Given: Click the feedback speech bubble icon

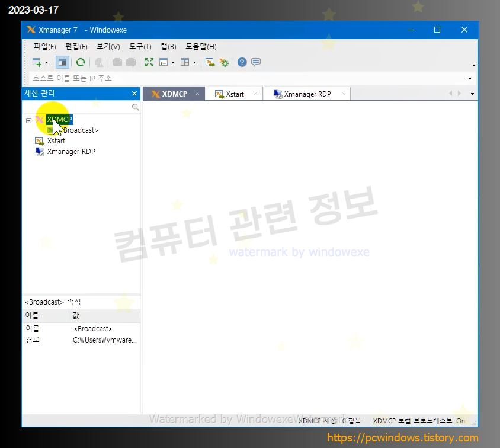Looking at the screenshot, I should [x=256, y=62].
